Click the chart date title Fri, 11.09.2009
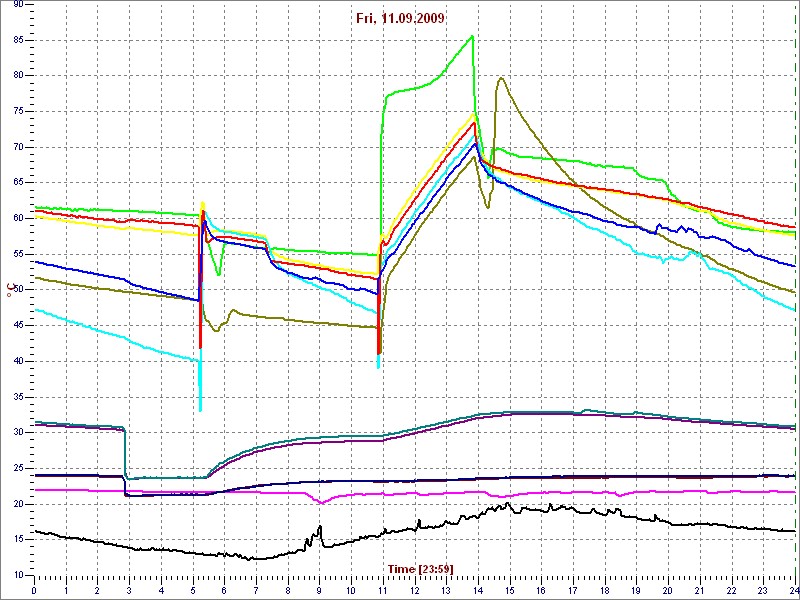The image size is (800, 600). 400,19
